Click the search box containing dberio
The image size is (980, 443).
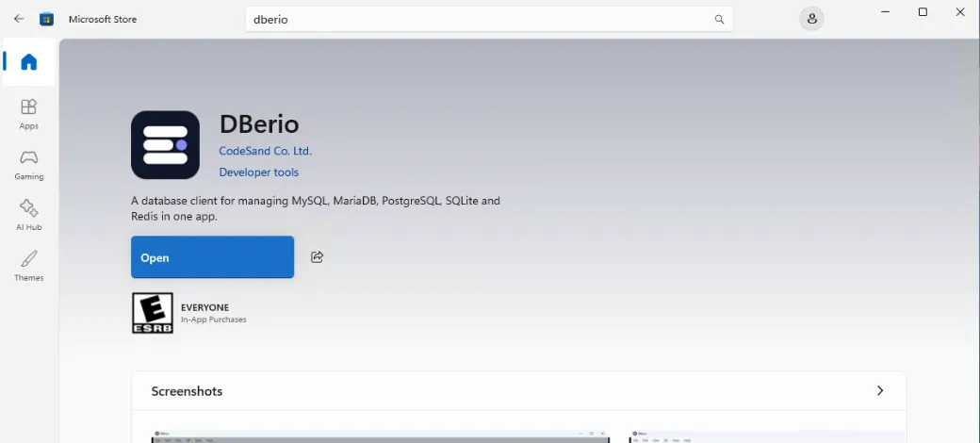[489, 20]
